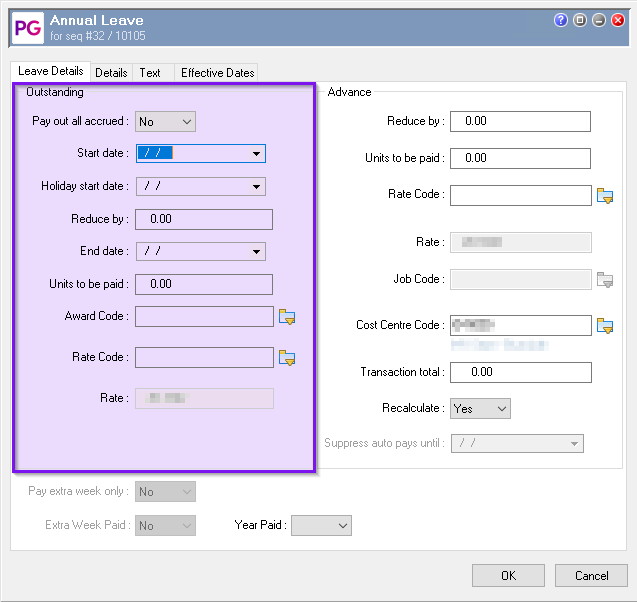637x602 pixels.
Task: Open Cost Centre Code lookup icon
Action: (605, 326)
